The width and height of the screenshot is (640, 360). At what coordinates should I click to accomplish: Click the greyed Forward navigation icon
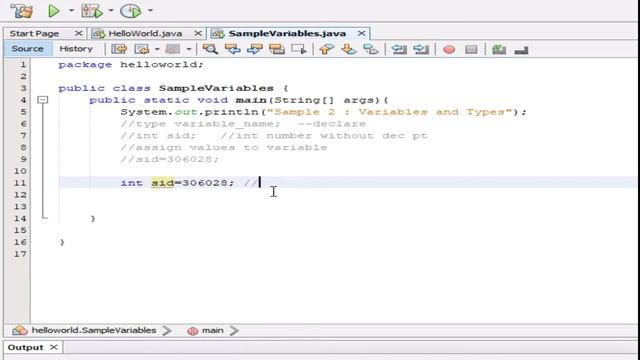(173, 49)
